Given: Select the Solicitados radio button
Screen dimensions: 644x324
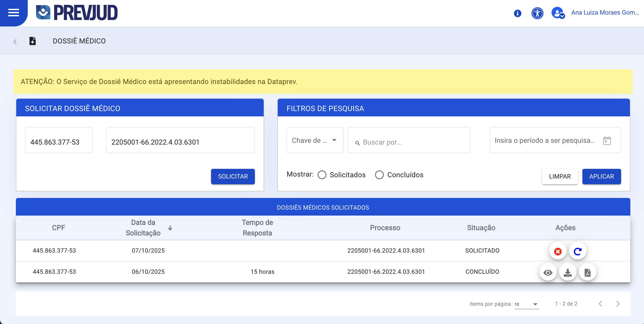Looking at the screenshot, I should tap(322, 175).
